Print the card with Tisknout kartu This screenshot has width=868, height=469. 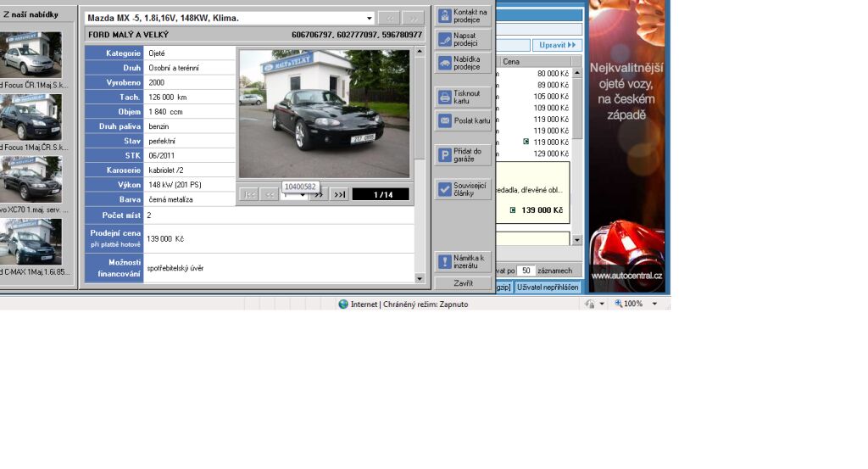click(463, 98)
